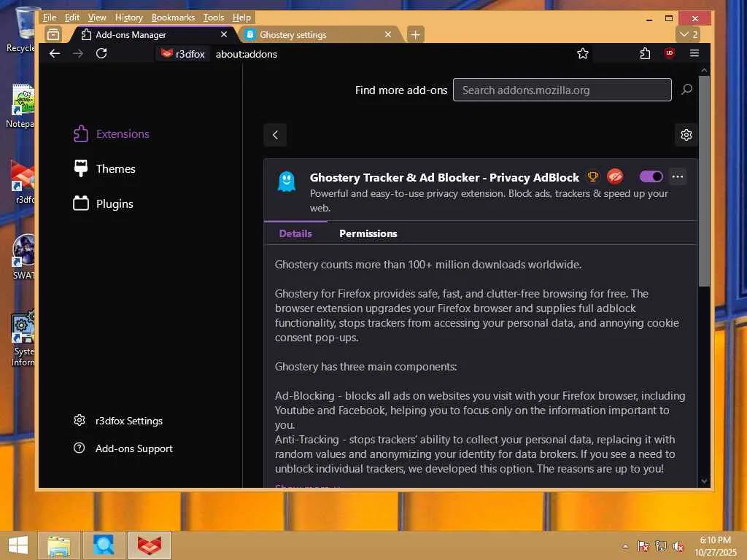This screenshot has width=747, height=560.
Task: Open the search magnifier app in taskbar
Action: [x=104, y=545]
